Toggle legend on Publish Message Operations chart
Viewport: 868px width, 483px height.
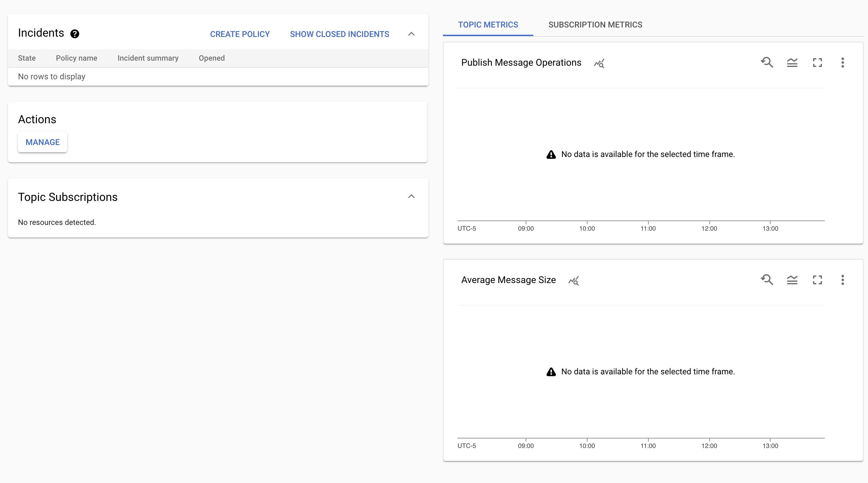792,63
